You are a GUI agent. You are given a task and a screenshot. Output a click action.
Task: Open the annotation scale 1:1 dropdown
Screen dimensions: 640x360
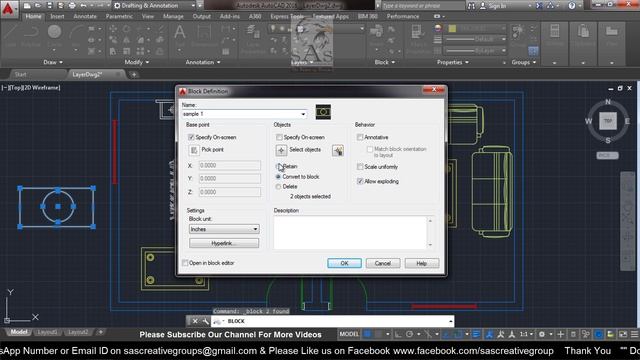526,334
